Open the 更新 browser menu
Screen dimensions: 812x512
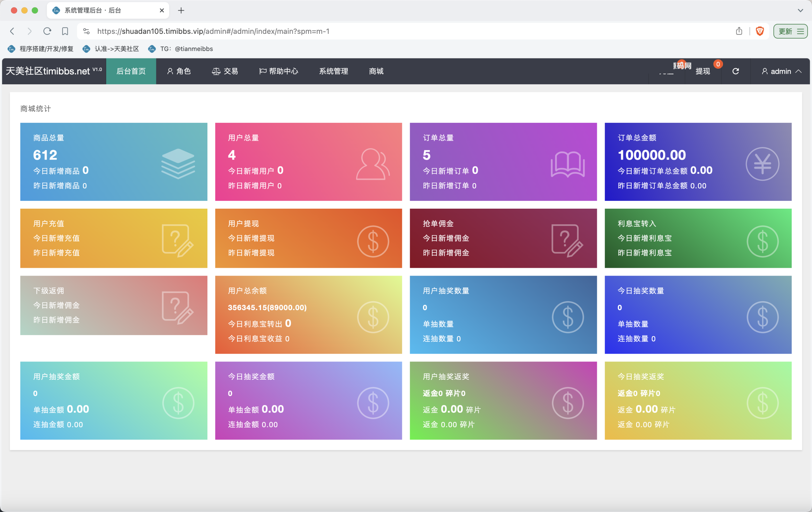click(x=790, y=31)
